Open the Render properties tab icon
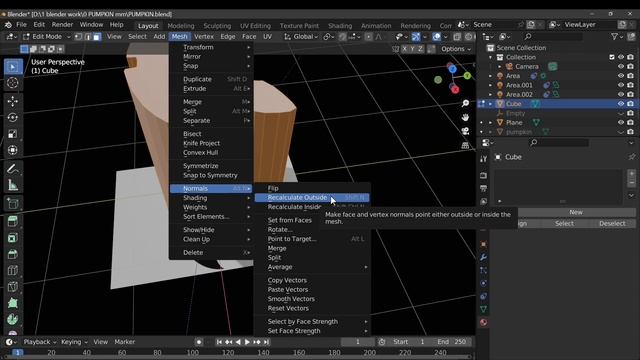Viewport: 640px width, 360px height. [x=484, y=176]
